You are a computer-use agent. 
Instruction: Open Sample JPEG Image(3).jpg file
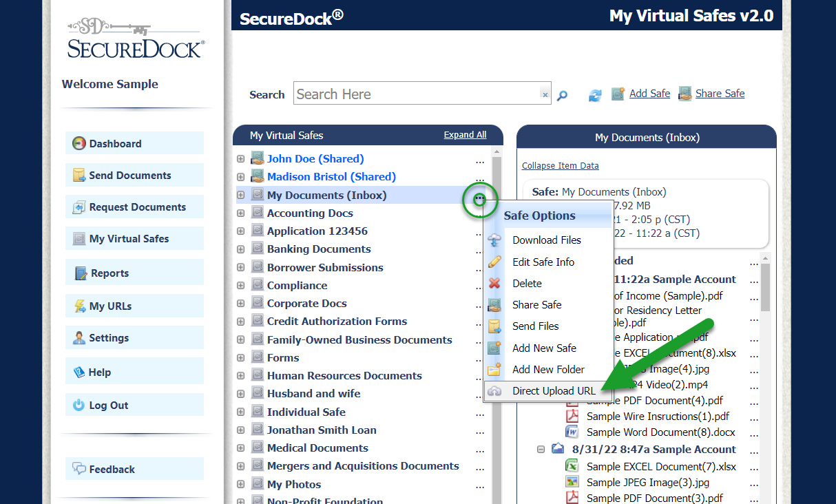tap(648, 482)
